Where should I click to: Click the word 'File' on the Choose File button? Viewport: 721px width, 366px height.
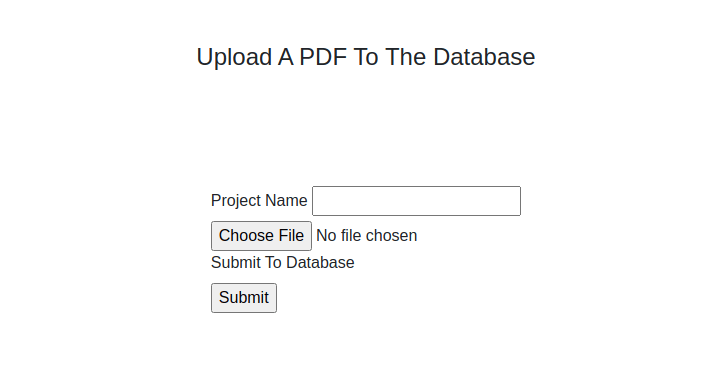(x=290, y=235)
